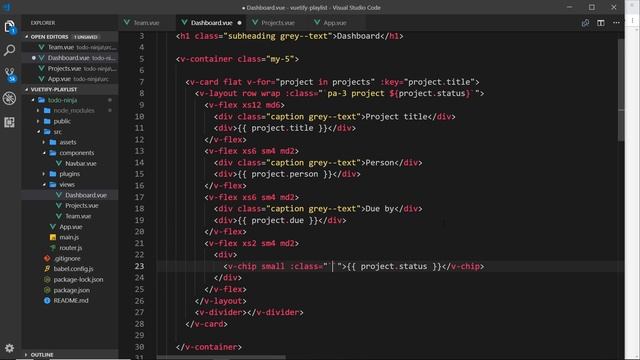Viewport: 640px width, 360px height.
Task: Expand the plugins folder
Action: [x=69, y=174]
